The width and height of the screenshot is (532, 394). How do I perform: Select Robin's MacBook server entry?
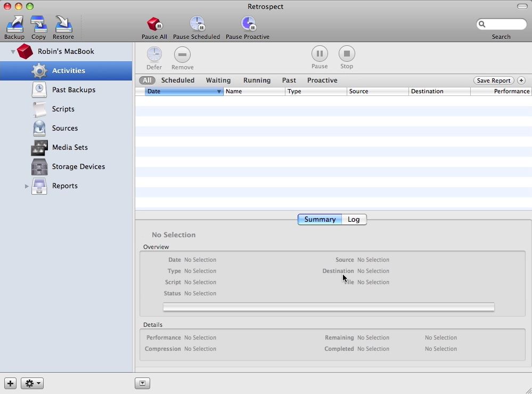click(x=66, y=51)
